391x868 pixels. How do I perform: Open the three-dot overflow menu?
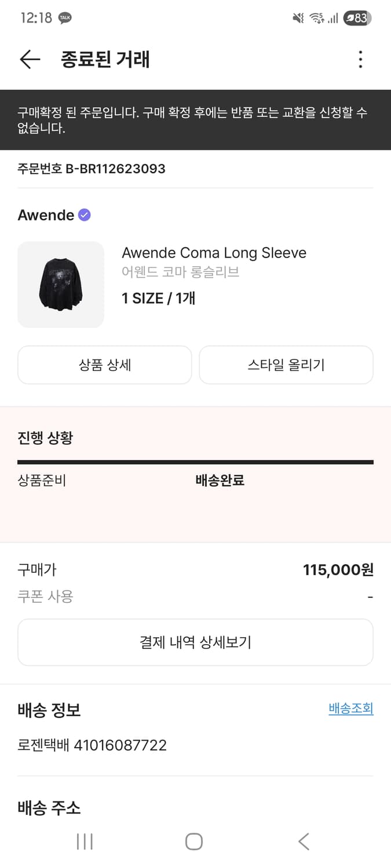click(x=360, y=59)
